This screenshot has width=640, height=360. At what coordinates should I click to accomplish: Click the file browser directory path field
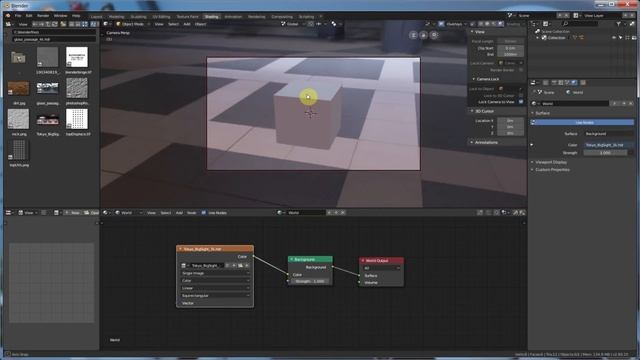pyautogui.click(x=54, y=32)
